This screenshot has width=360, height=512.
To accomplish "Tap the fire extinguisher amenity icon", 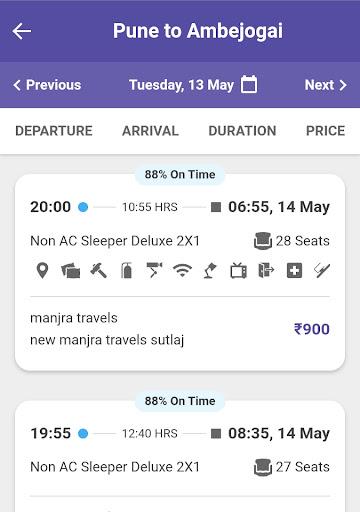I will [x=126, y=270].
